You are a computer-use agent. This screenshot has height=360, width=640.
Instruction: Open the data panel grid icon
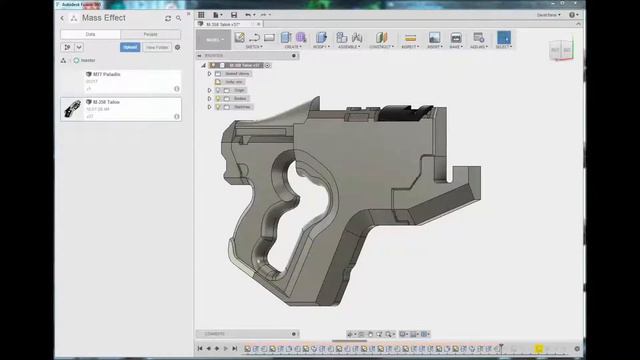[201, 15]
